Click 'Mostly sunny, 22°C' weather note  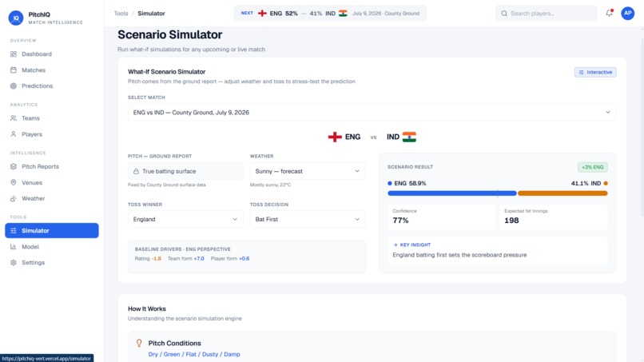[x=270, y=185]
